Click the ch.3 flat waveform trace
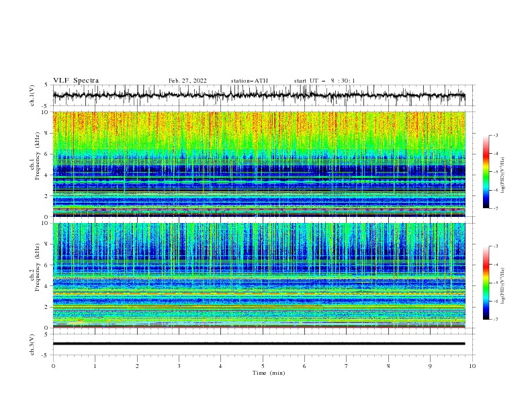Screen dimensions: 532x411 [x=259, y=344]
